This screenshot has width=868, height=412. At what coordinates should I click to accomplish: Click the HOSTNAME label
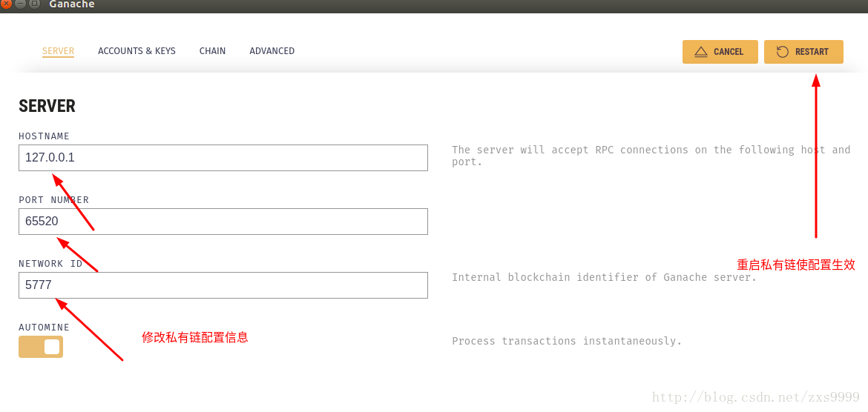45,136
